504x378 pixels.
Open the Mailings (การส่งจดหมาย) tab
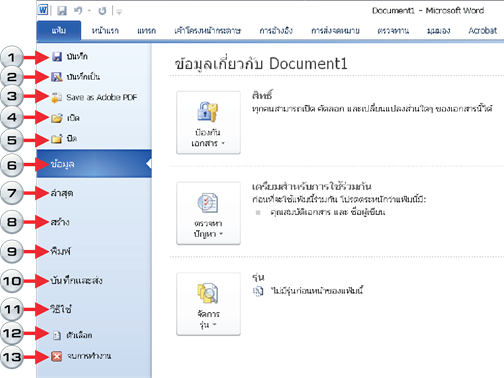point(335,31)
